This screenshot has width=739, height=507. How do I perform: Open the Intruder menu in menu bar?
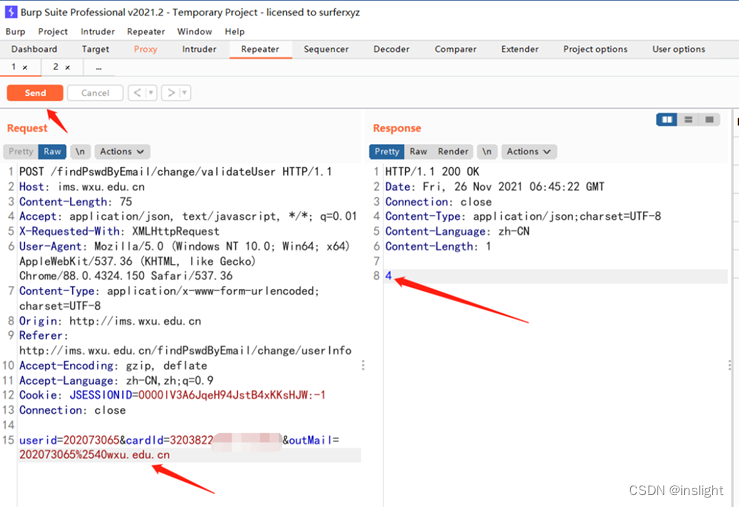pyautogui.click(x=98, y=32)
